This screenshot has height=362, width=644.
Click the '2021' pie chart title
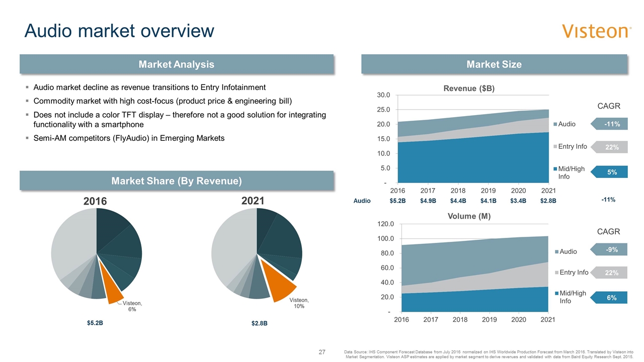[x=253, y=201]
